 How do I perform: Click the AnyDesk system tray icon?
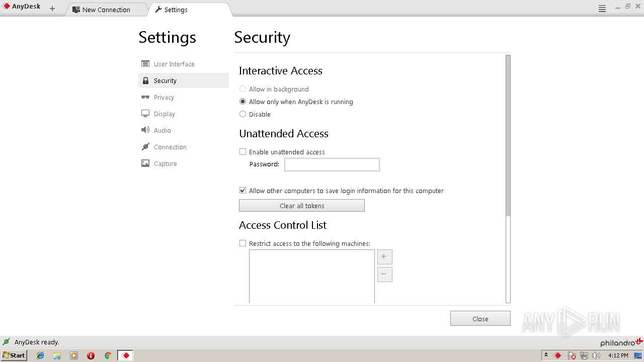pyautogui.click(x=557, y=355)
